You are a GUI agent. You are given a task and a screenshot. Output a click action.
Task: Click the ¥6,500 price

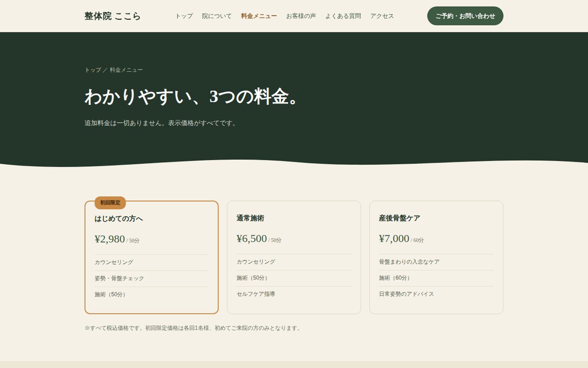(252, 238)
